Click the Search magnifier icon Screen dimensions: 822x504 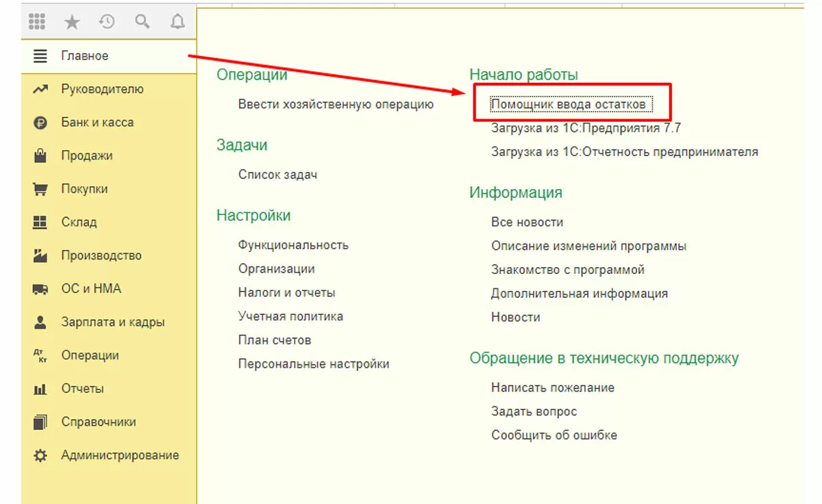[x=142, y=22]
